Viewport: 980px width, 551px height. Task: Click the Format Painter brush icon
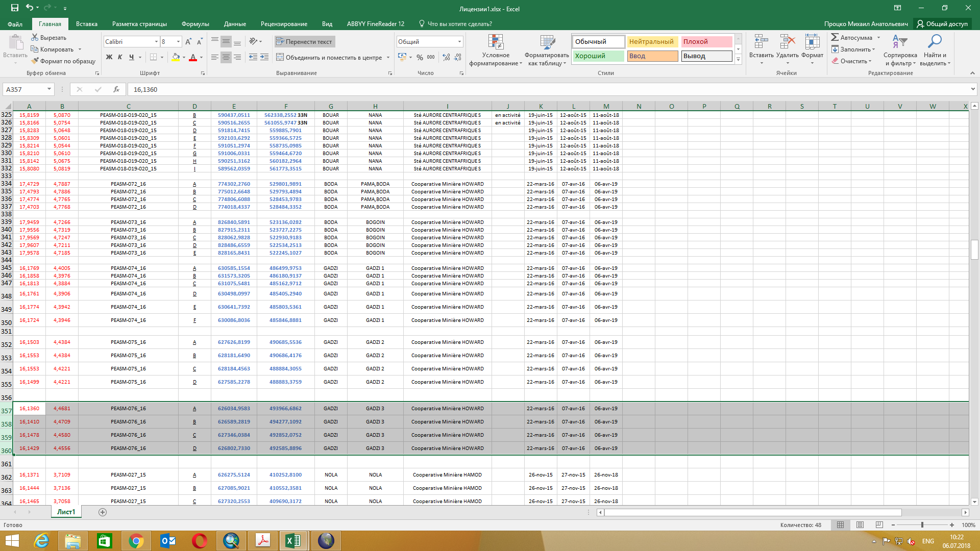(35, 61)
